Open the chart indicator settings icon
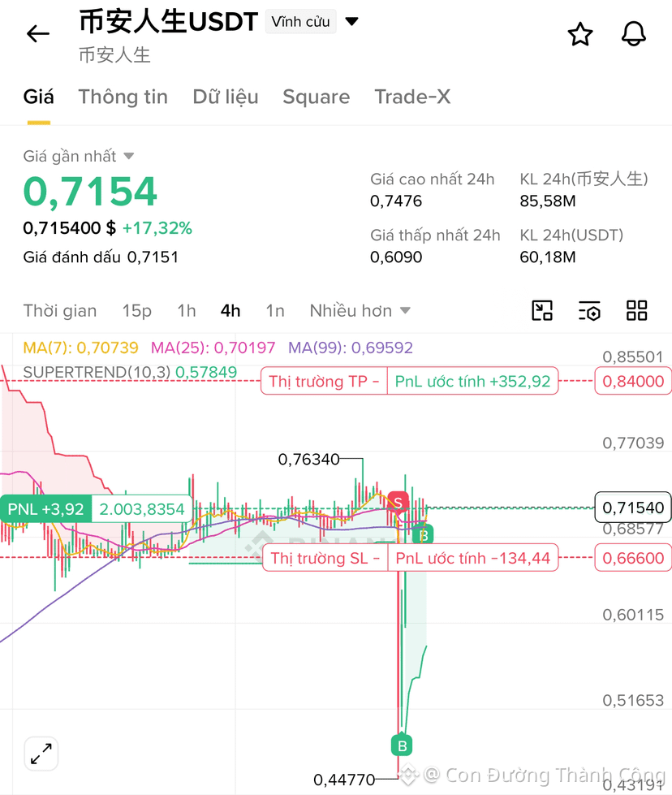The image size is (672, 795). 589,311
